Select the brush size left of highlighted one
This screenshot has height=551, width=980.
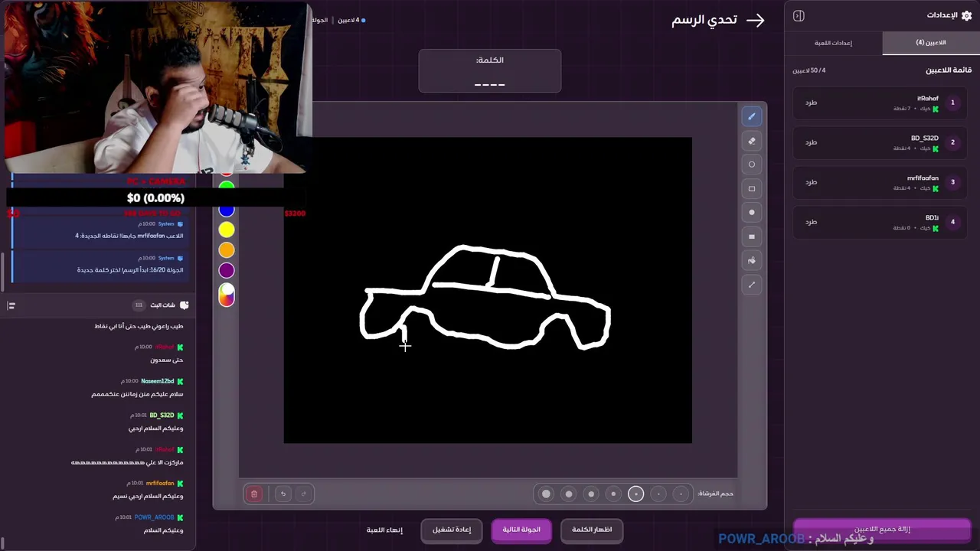613,494
